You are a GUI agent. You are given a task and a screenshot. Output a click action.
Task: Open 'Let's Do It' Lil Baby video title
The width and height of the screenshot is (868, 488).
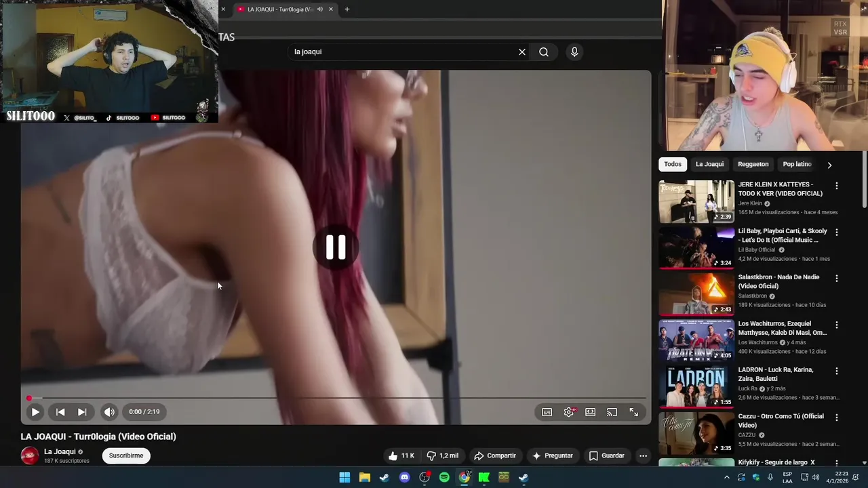[783, 235]
